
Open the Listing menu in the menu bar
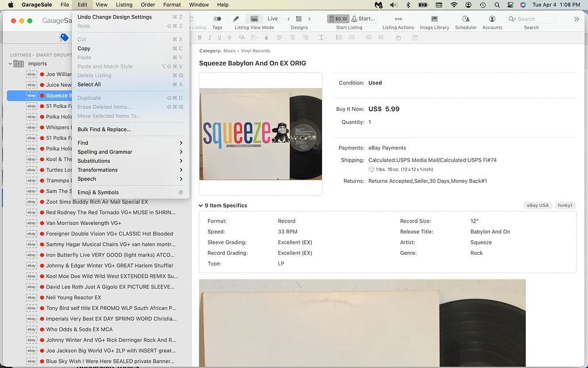(x=124, y=5)
